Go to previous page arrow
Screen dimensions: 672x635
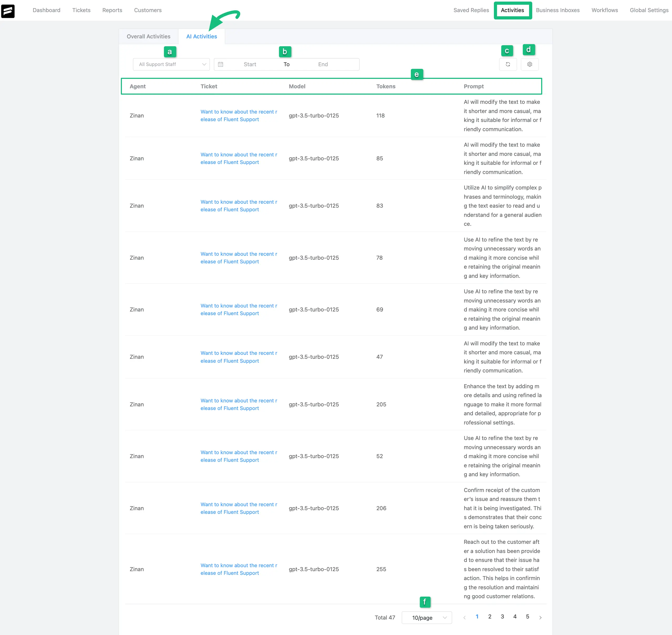coord(464,617)
